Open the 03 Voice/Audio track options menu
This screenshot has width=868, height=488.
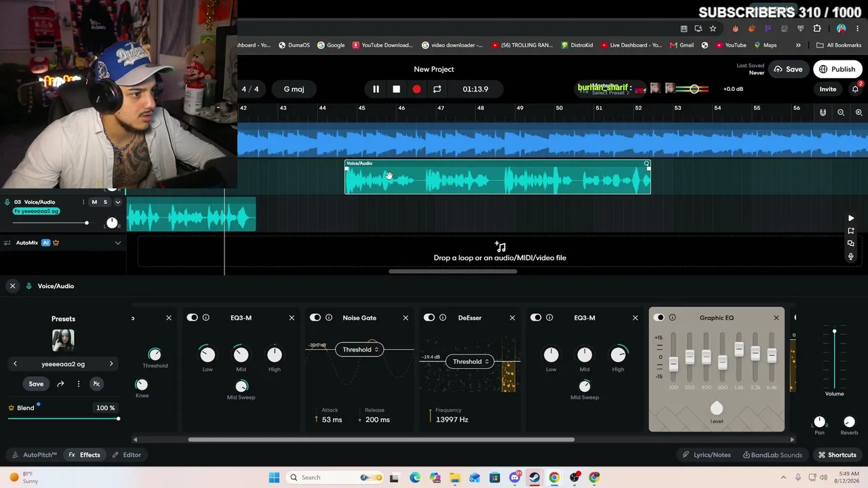click(x=83, y=202)
